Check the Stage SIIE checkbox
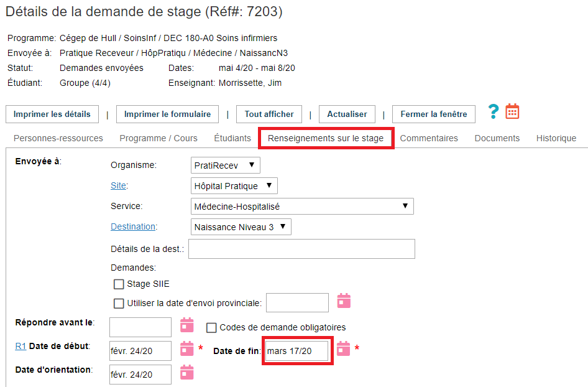588x387 pixels. tap(119, 284)
